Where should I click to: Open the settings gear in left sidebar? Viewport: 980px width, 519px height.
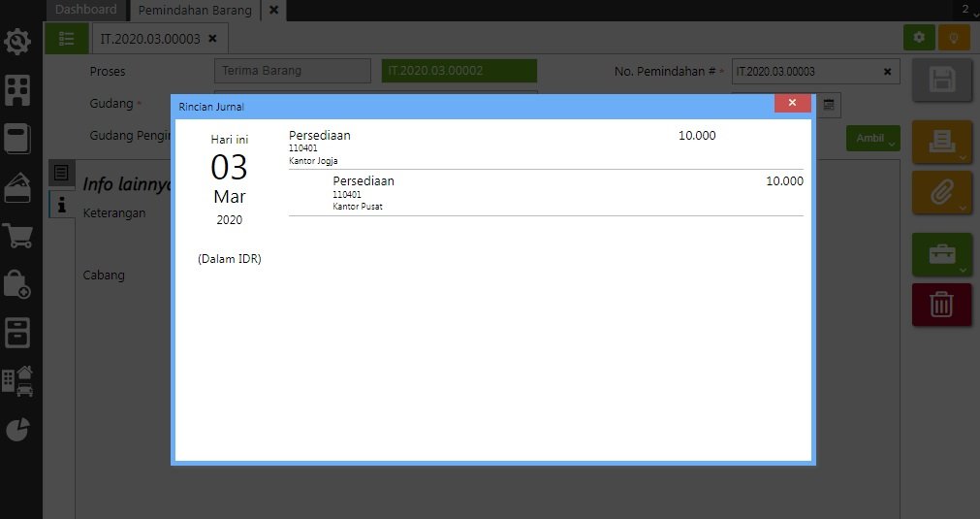click(17, 43)
